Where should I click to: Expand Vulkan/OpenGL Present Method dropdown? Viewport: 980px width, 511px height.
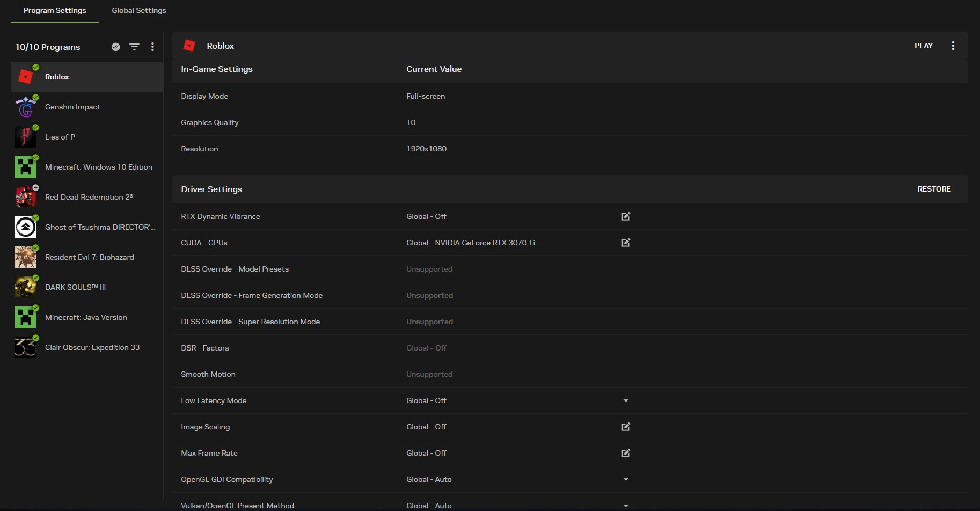[x=625, y=505]
